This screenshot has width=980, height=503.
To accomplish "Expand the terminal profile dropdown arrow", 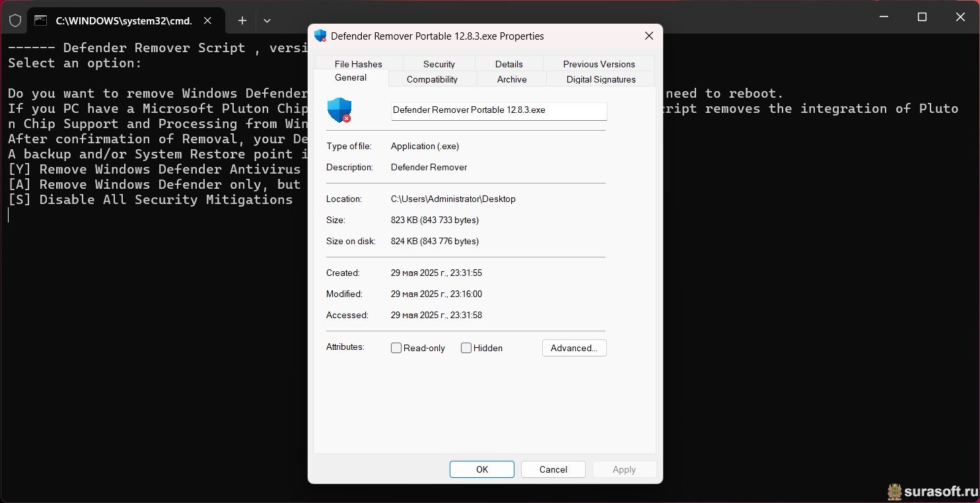I will coord(267,20).
